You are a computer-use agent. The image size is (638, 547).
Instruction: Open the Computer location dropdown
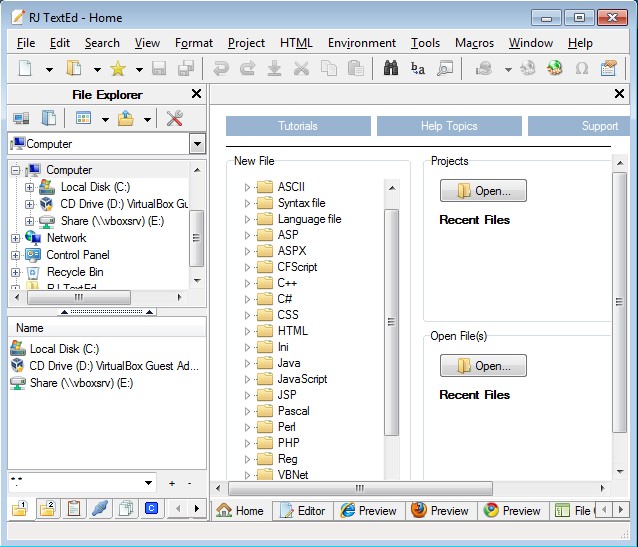(196, 144)
